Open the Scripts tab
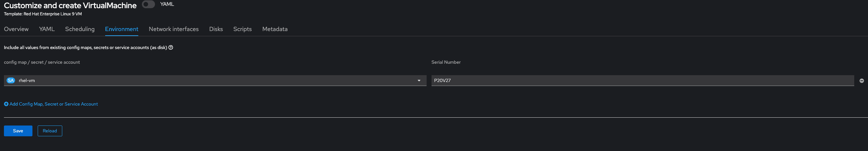This screenshot has width=868, height=151. (242, 29)
